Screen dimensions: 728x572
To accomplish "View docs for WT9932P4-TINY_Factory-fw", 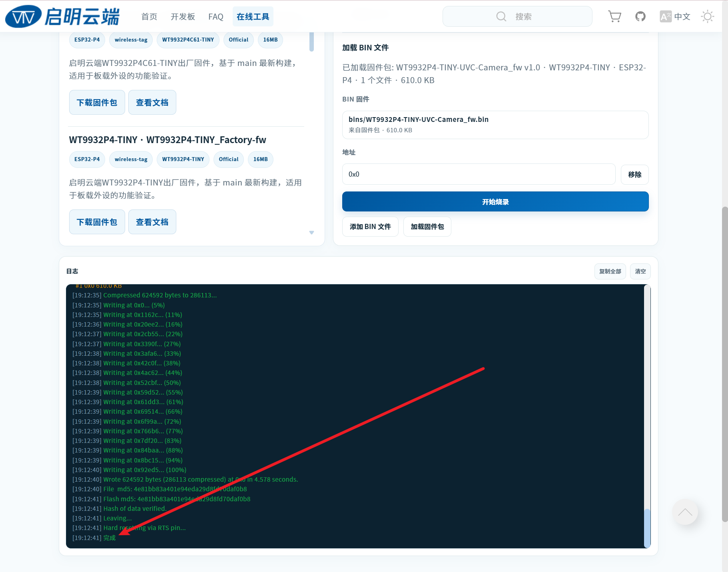I will pyautogui.click(x=152, y=222).
